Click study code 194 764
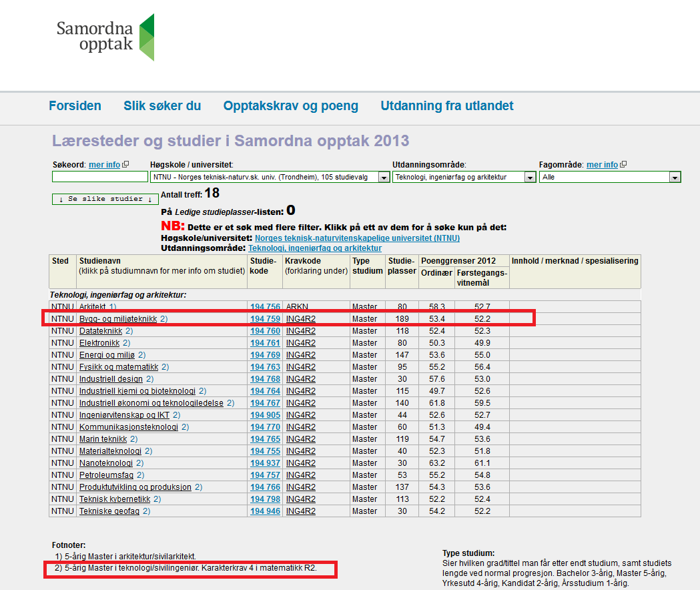 click(x=265, y=391)
